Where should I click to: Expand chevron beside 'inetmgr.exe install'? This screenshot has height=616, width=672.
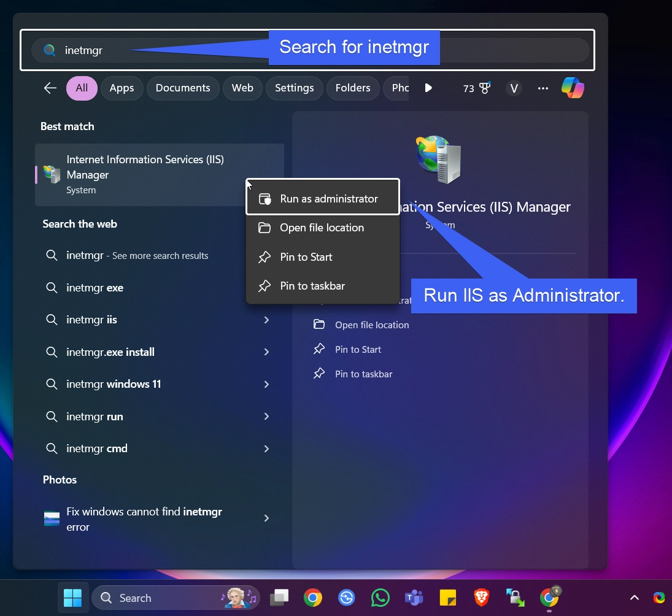click(266, 352)
